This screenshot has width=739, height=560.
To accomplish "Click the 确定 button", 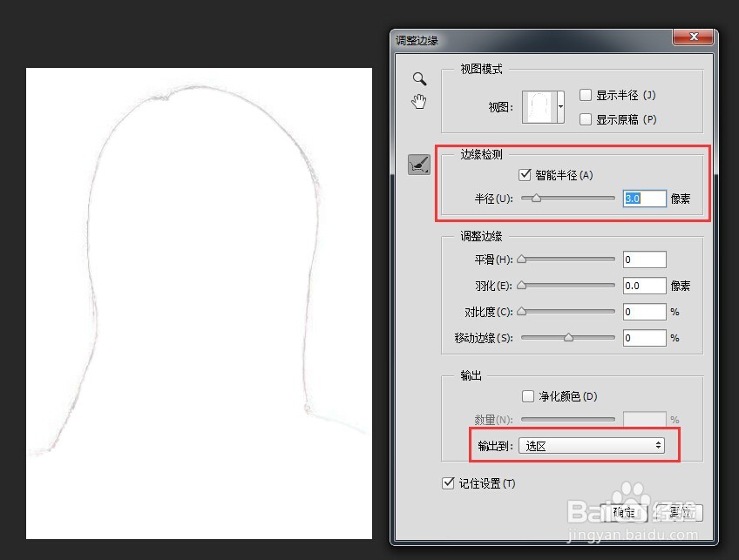I will click(x=625, y=513).
